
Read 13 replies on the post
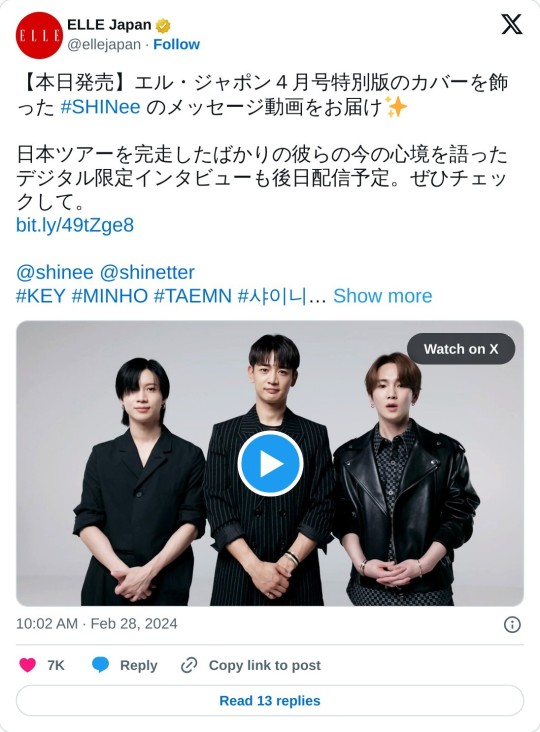click(x=270, y=700)
